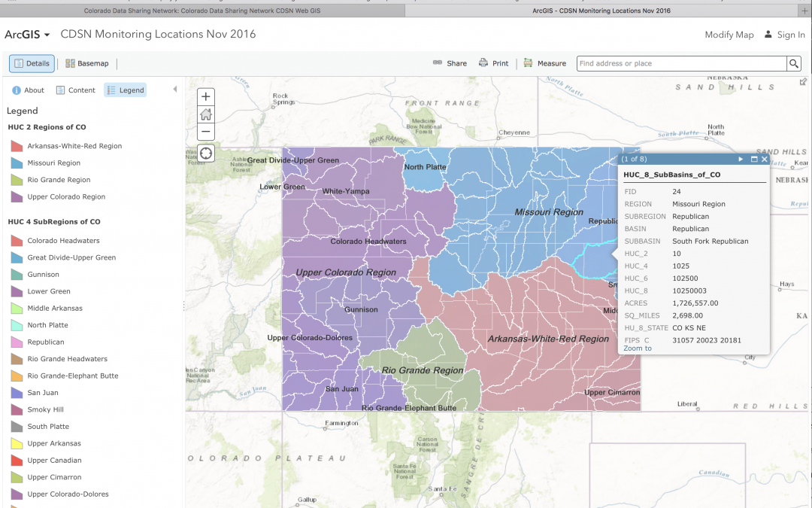Click the Modify Map link
The width and height of the screenshot is (812, 508).
click(729, 35)
